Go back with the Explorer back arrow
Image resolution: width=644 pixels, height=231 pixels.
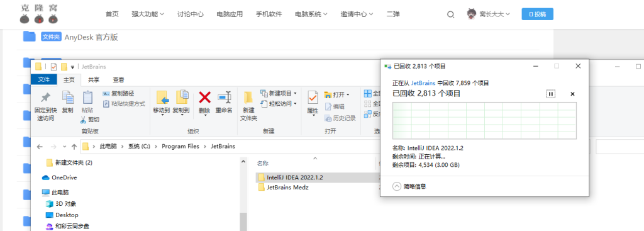tap(40, 147)
